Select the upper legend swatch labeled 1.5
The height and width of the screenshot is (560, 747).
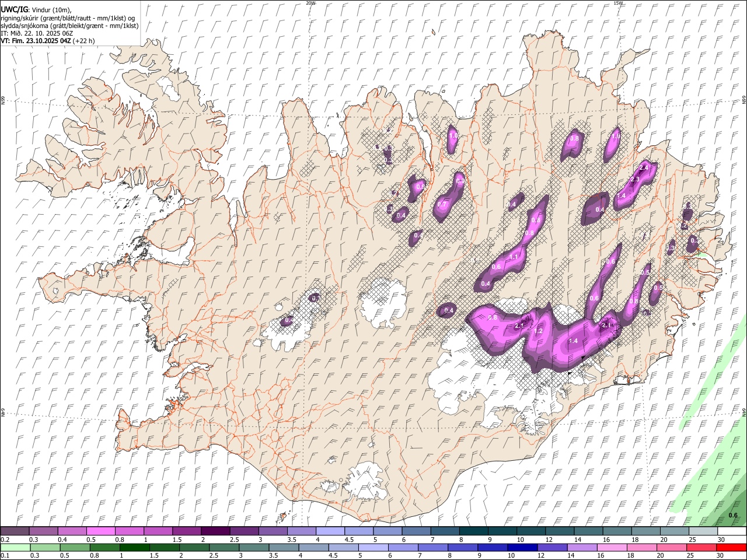coord(186,531)
